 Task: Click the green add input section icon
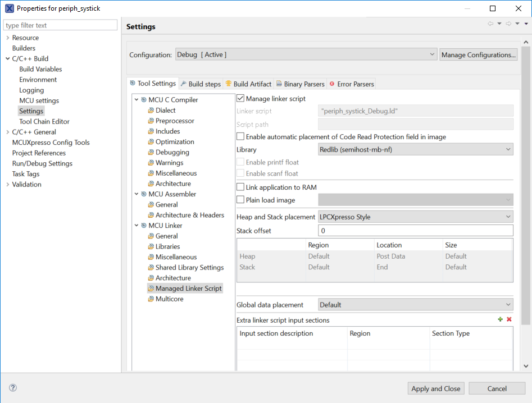(501, 319)
